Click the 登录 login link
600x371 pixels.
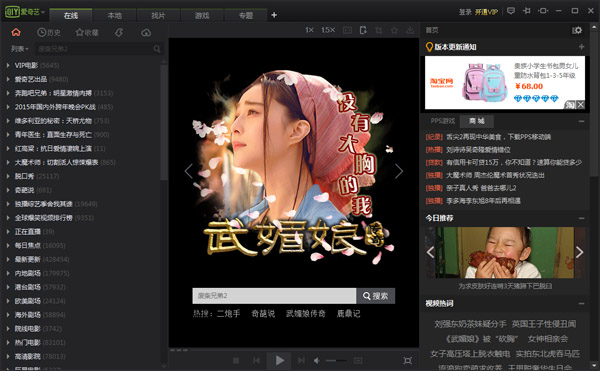465,12
